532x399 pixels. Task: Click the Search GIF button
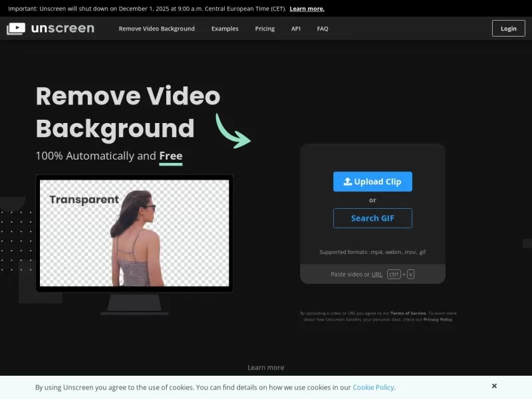tap(372, 218)
